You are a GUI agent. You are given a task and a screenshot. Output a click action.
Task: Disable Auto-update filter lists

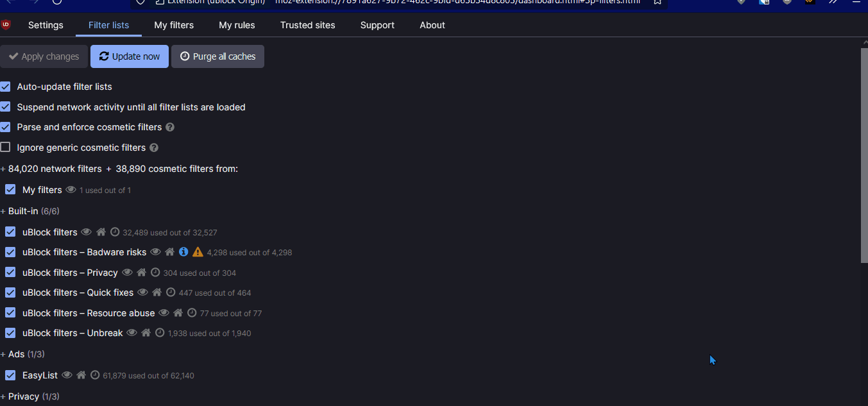pyautogui.click(x=5, y=86)
